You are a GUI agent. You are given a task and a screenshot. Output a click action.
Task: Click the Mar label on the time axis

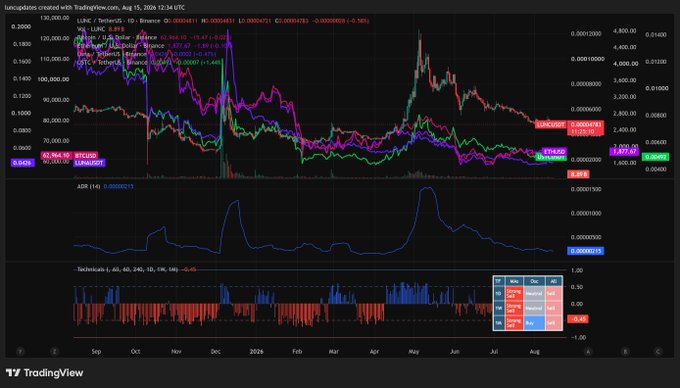point(333,352)
